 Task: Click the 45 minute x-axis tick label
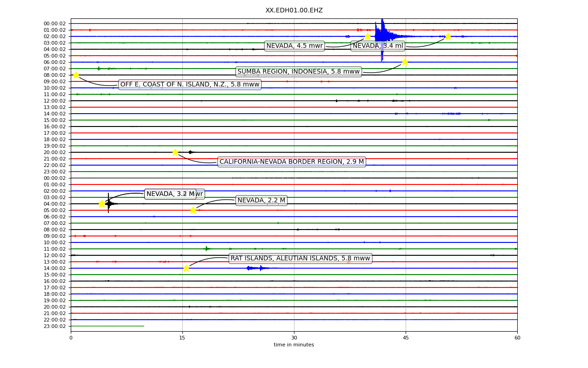pos(406,338)
